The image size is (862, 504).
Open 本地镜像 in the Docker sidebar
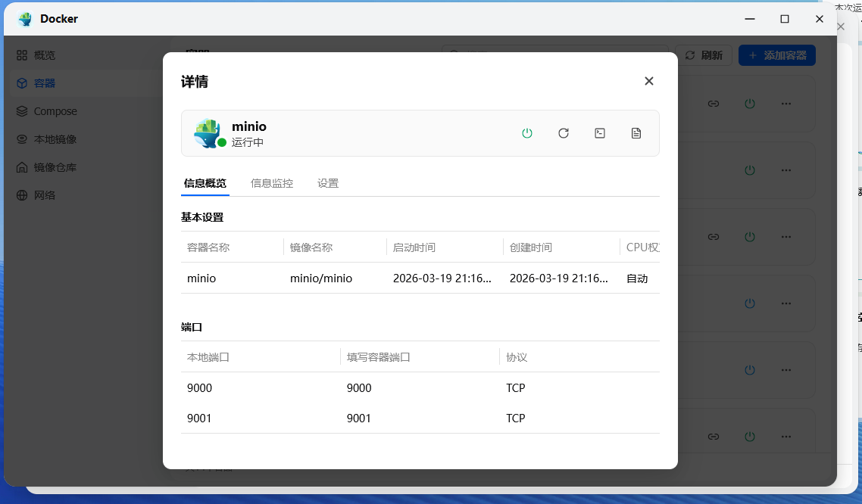click(55, 139)
